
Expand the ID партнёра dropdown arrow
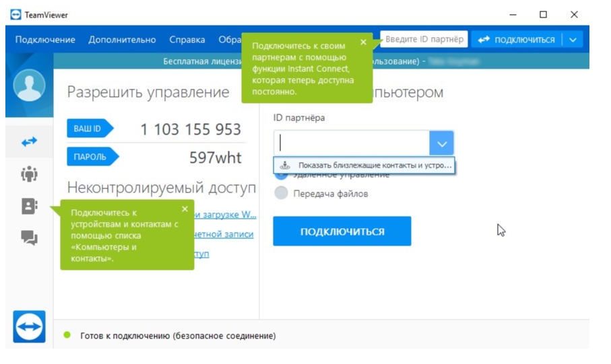tap(441, 144)
